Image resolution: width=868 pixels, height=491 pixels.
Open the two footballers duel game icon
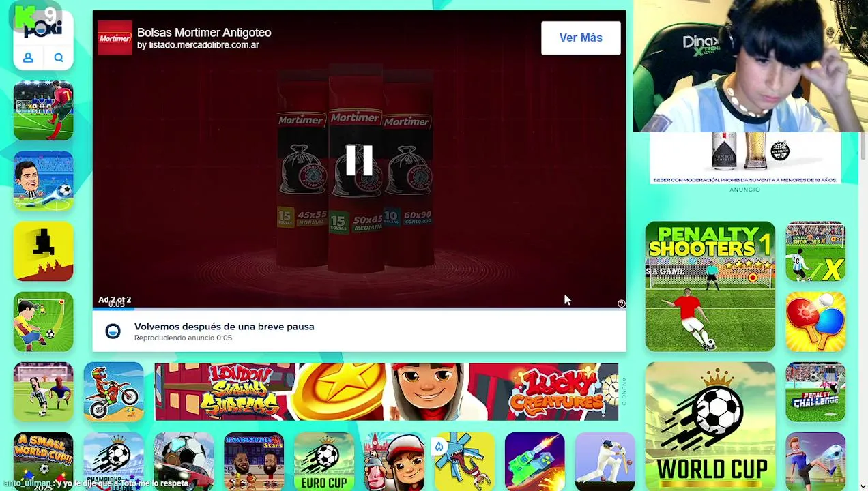43,392
